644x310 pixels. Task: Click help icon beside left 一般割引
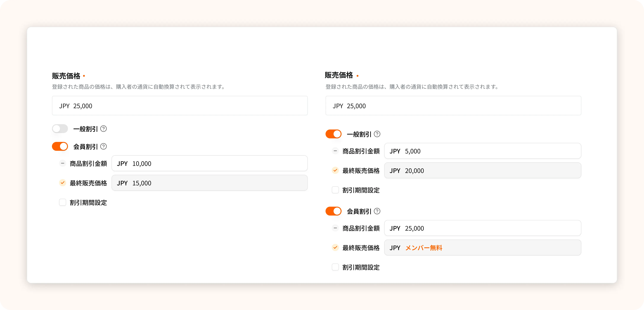(x=103, y=129)
